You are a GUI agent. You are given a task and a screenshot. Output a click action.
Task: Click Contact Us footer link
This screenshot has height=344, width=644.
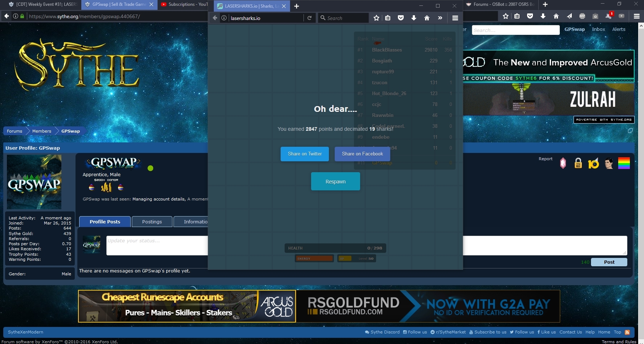(570, 332)
